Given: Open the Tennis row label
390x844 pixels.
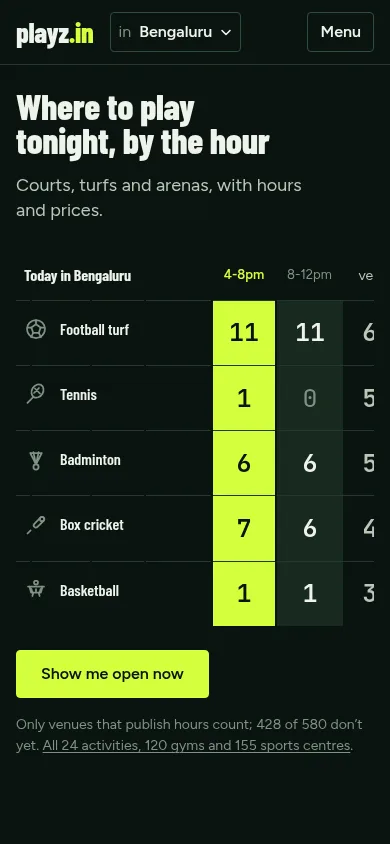Looking at the screenshot, I should point(79,395).
